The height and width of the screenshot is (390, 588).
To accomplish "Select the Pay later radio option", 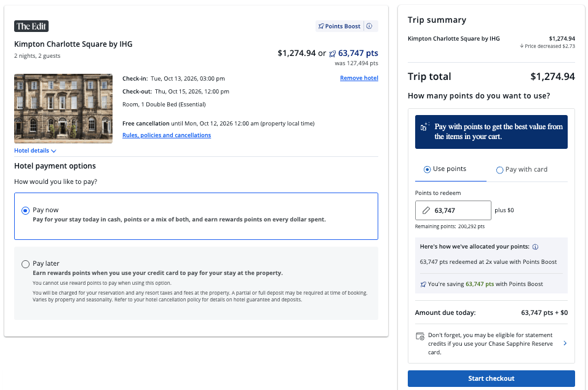I will coord(25,264).
